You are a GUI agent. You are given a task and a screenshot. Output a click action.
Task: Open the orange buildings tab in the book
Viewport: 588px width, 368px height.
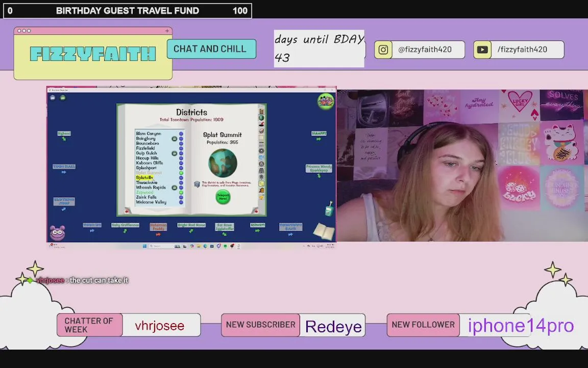[261, 190]
